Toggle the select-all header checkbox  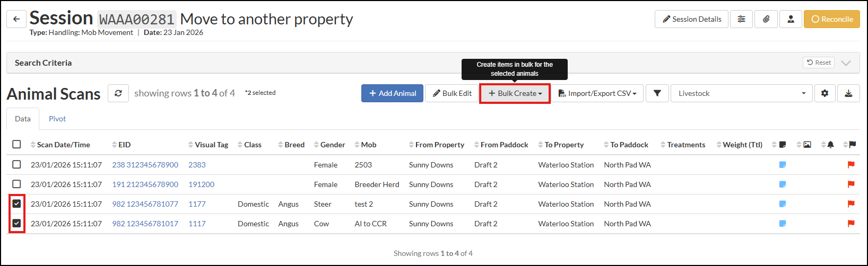point(17,145)
